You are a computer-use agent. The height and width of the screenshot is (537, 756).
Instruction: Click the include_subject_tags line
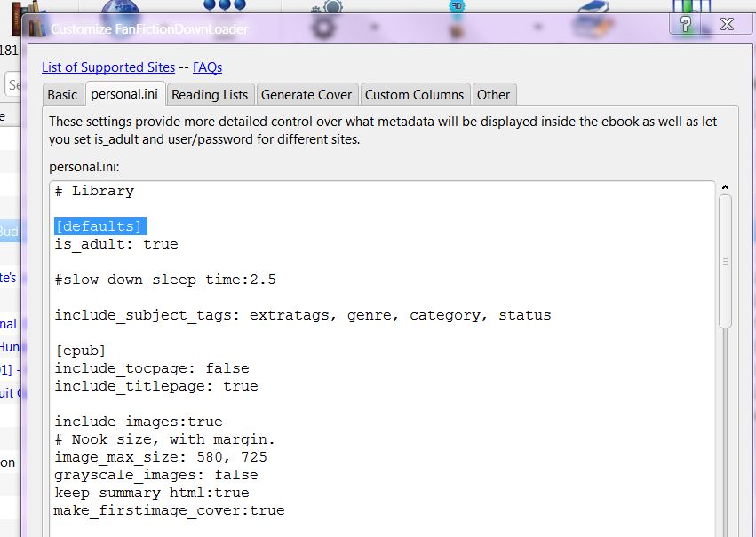pos(302,315)
